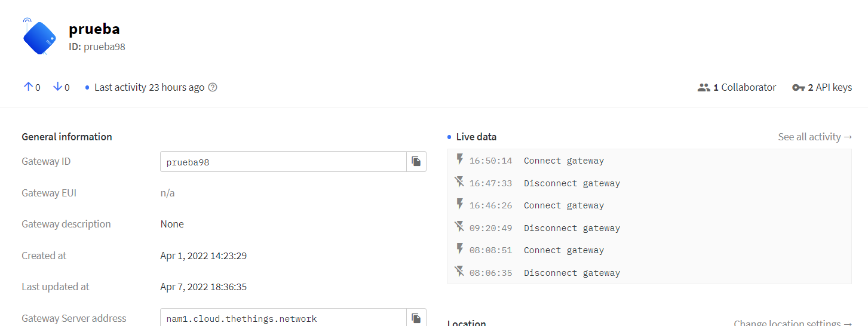Open the help icon next to Last activity
The width and height of the screenshot is (868, 326).
point(213,87)
